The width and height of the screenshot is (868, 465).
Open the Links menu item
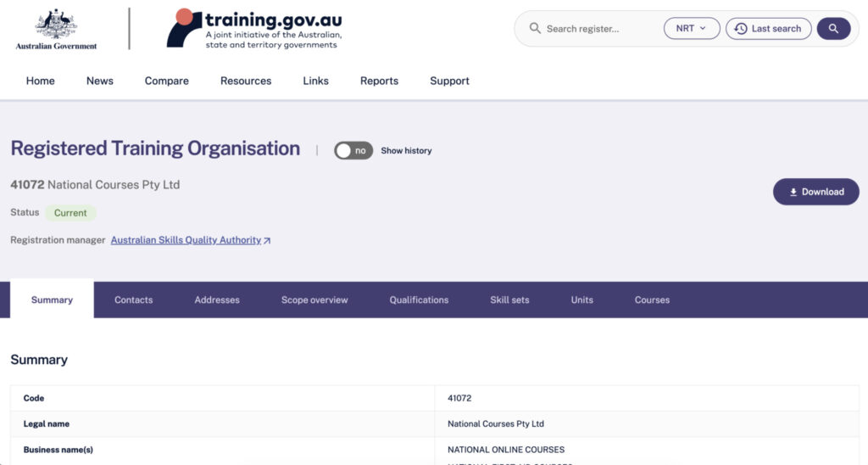pyautogui.click(x=315, y=81)
